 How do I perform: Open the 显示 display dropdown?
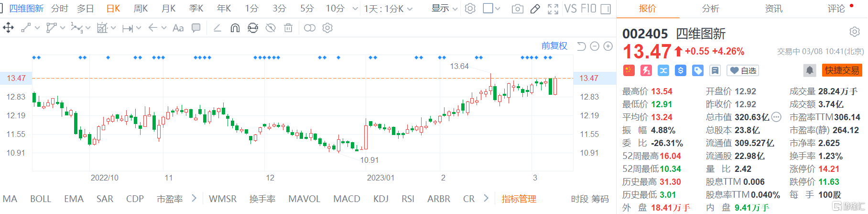[x=445, y=9]
